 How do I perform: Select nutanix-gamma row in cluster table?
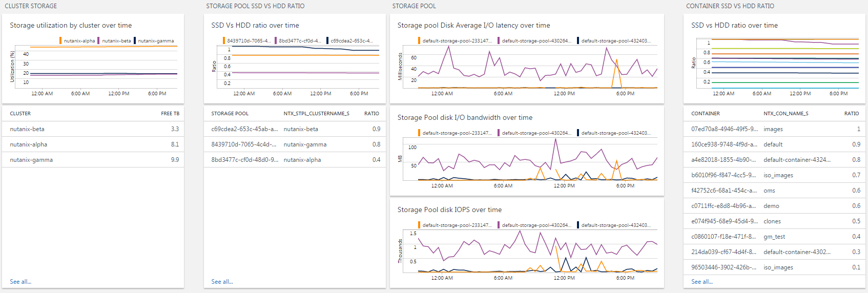click(x=93, y=160)
